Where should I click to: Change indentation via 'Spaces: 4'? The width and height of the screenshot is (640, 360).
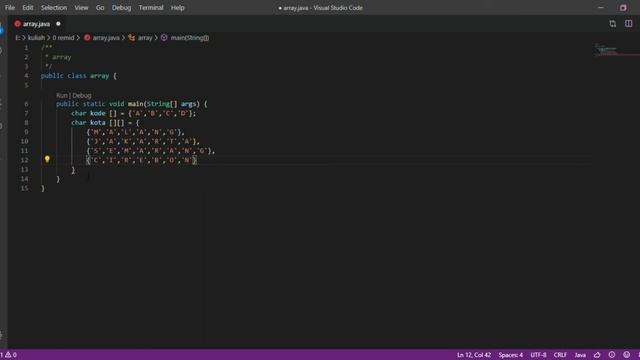coord(510,355)
